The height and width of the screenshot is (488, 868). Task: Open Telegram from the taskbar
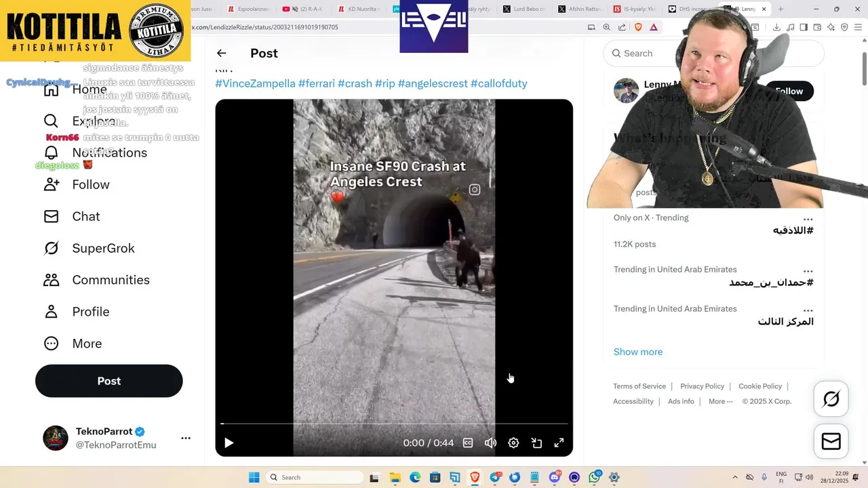click(x=495, y=477)
